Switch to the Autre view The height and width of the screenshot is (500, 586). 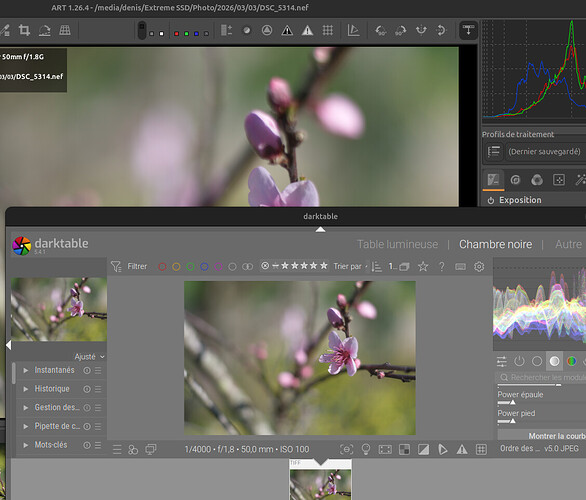coord(568,244)
